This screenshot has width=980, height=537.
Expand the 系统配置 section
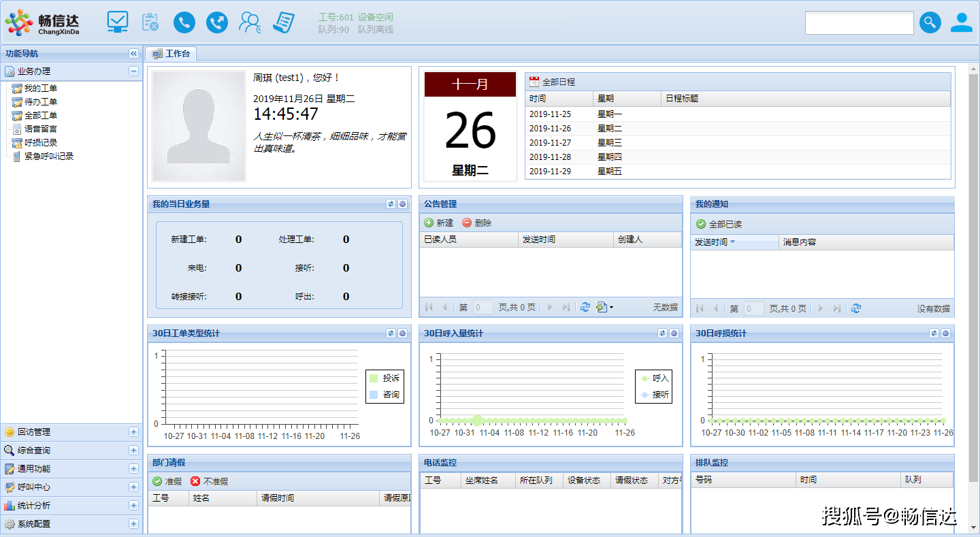(x=133, y=524)
